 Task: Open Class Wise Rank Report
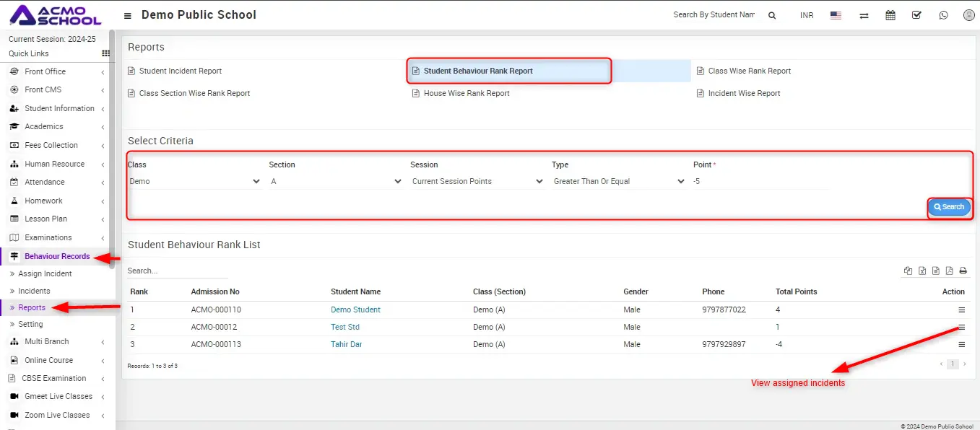pyautogui.click(x=749, y=71)
